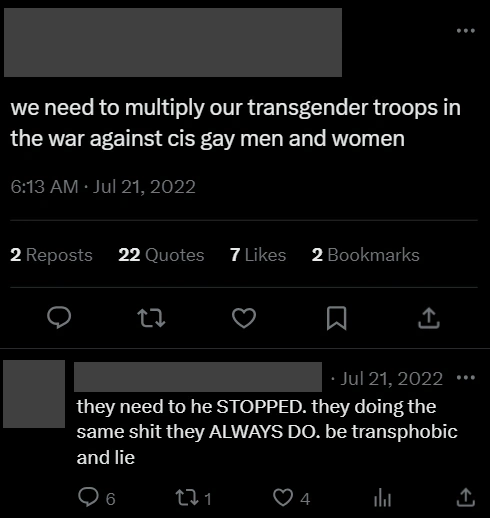490x518 pixels.
Task: Click the 6:13 AM Jul 21, 2022 timestamp
Action: click(103, 186)
